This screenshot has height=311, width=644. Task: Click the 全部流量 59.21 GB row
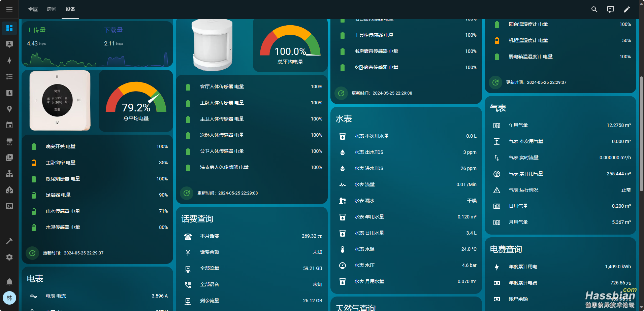tap(252, 269)
